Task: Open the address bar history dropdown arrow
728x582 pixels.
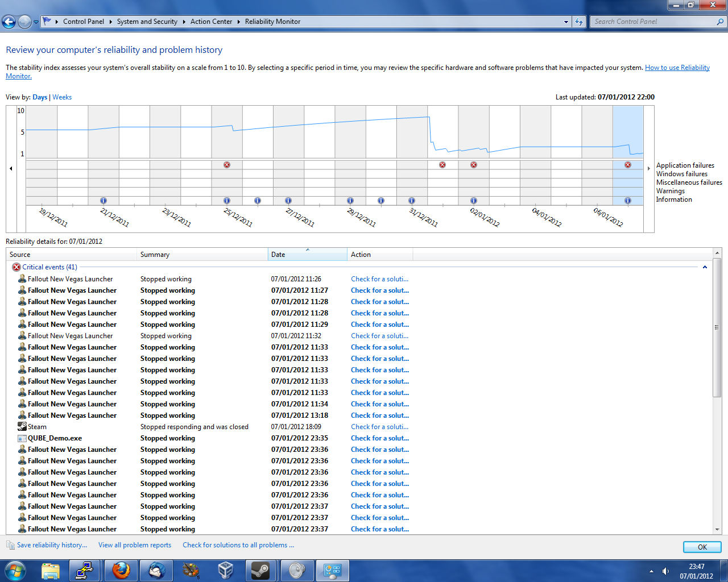Action: point(566,22)
